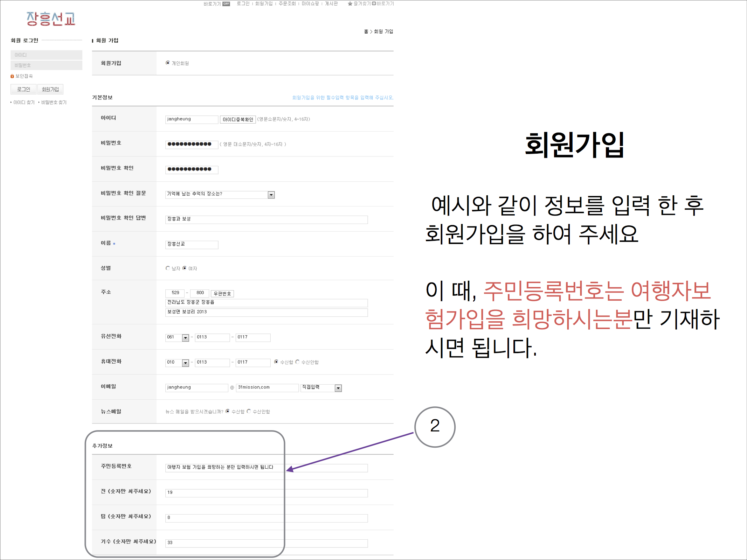The height and width of the screenshot is (560, 747).
Task: Click the 보안접속 lock icon
Action: [x=12, y=76]
